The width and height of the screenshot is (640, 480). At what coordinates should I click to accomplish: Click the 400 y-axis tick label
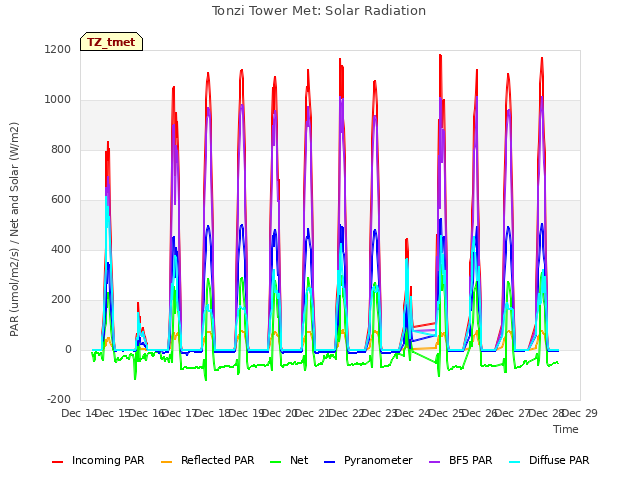coord(61,249)
